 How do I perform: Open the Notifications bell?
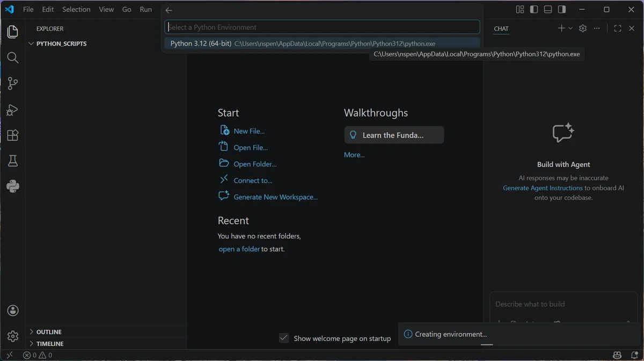click(634, 355)
